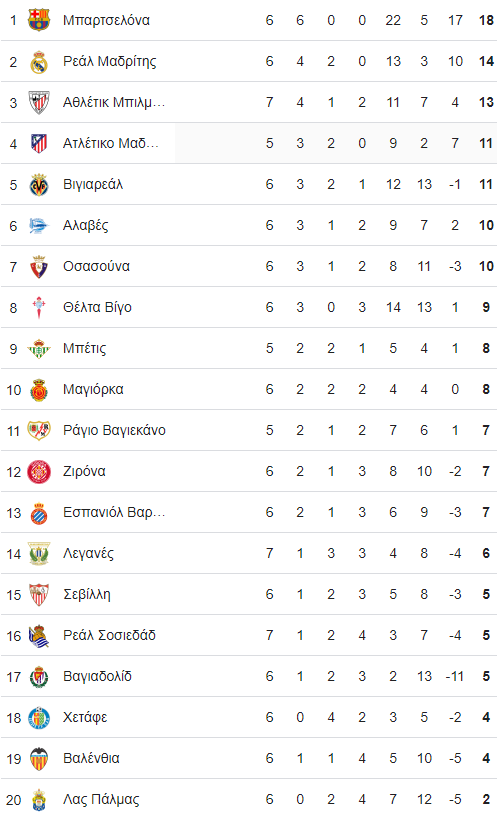Open the Ατλέτικο Μαδρίτης team link
The height and width of the screenshot is (815, 497).
pyautogui.click(x=111, y=143)
